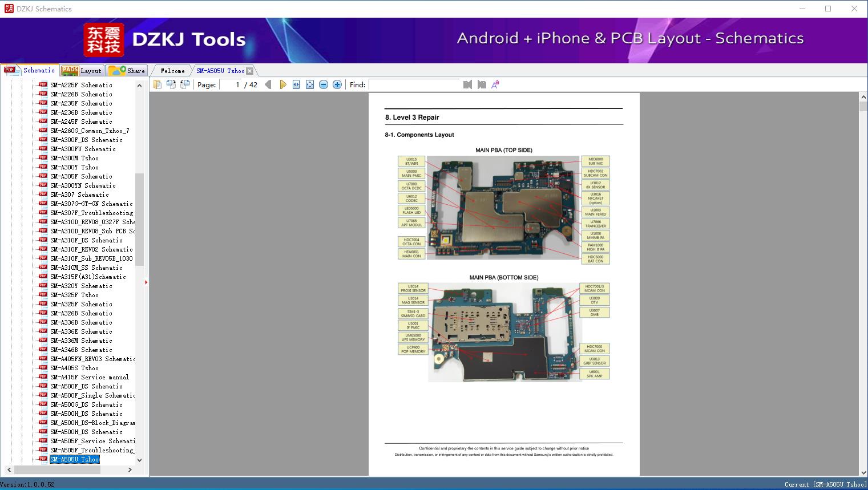Select SM-A500F_DS Schematic
The image size is (868, 490).
point(86,386)
